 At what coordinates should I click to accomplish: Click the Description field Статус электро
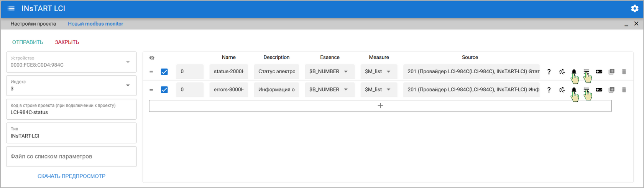tap(276, 72)
